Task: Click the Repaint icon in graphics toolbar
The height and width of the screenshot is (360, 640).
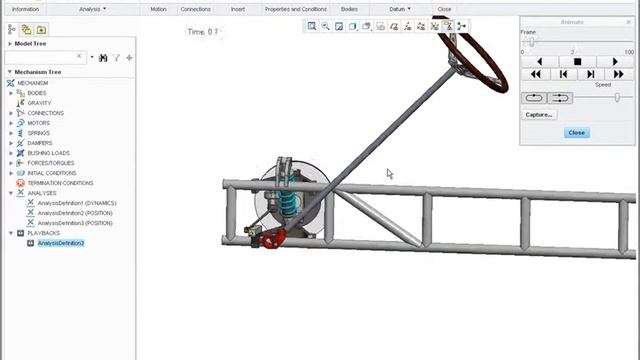Action: coord(339,26)
